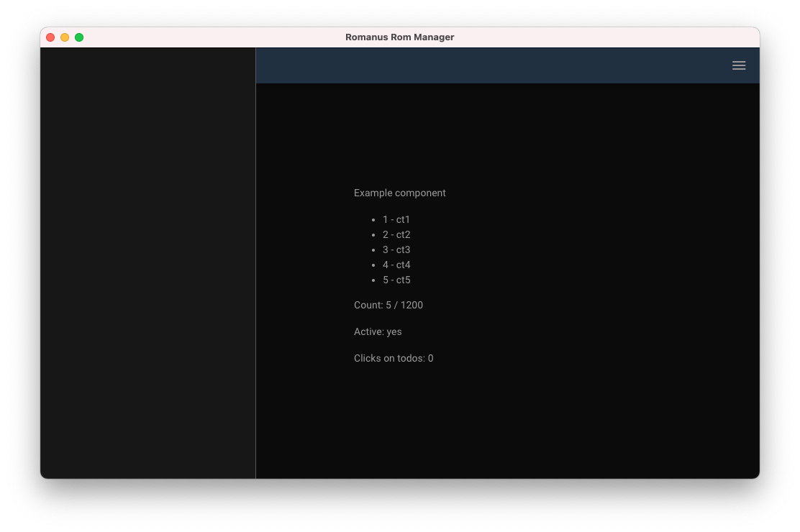Select the todo item '5 - ct5'

(396, 280)
